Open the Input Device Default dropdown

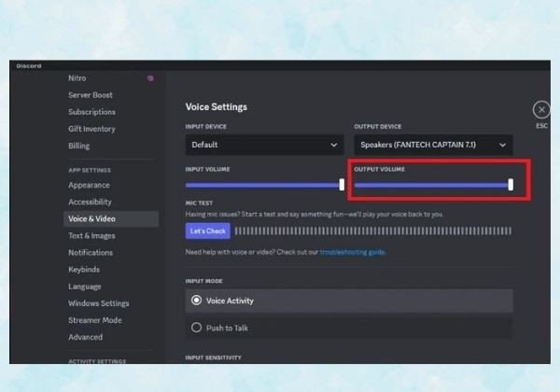pyautogui.click(x=265, y=145)
